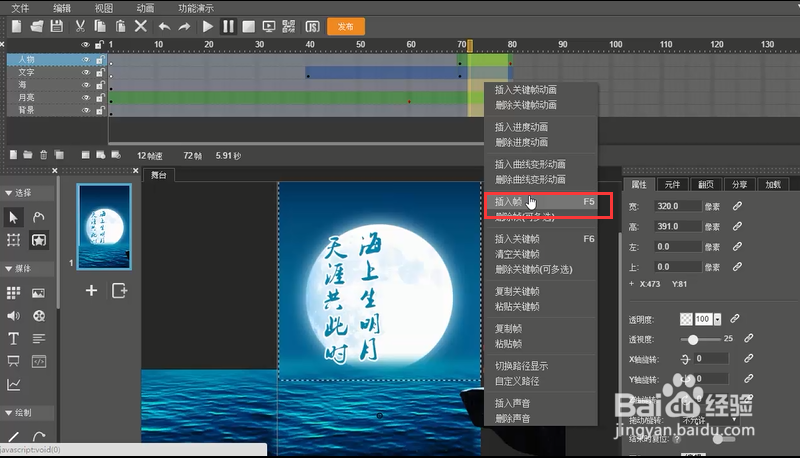Add a new page with plus icon
The image size is (800, 458).
tap(91, 290)
